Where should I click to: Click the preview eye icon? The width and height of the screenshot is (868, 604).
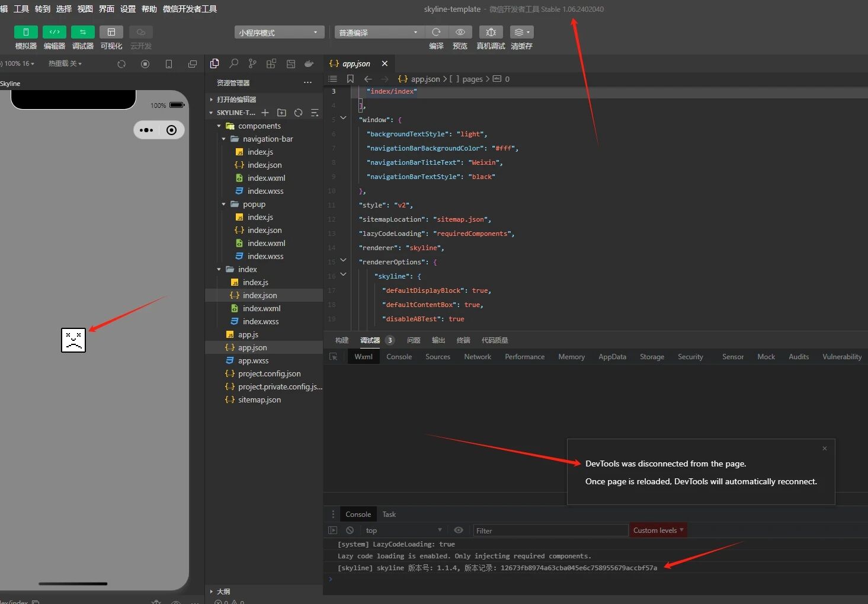coord(460,32)
